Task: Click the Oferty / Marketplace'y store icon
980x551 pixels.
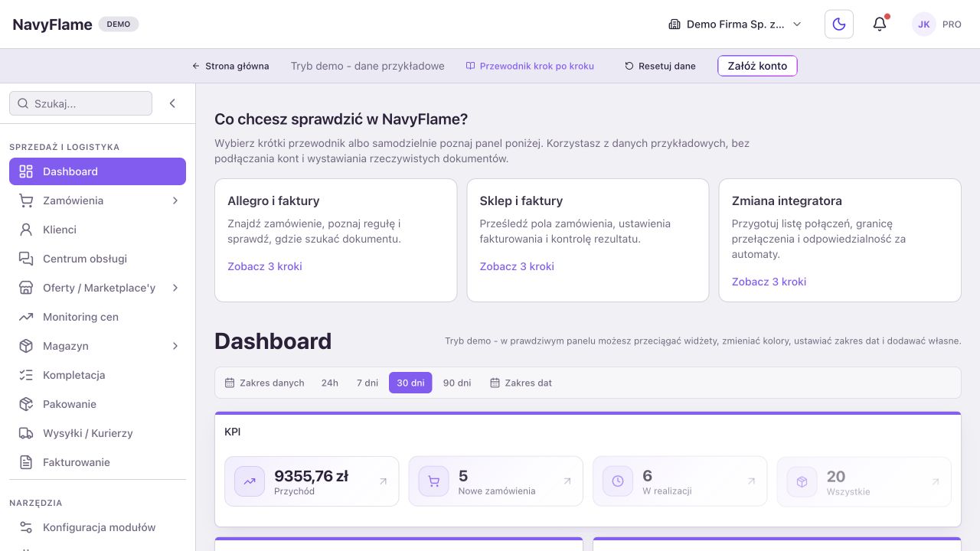Action: 26,288
